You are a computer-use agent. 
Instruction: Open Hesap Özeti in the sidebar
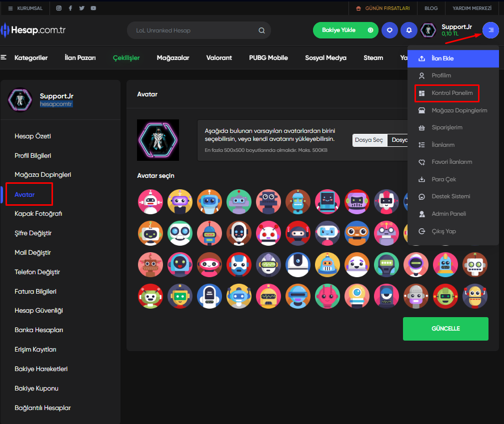pos(33,136)
